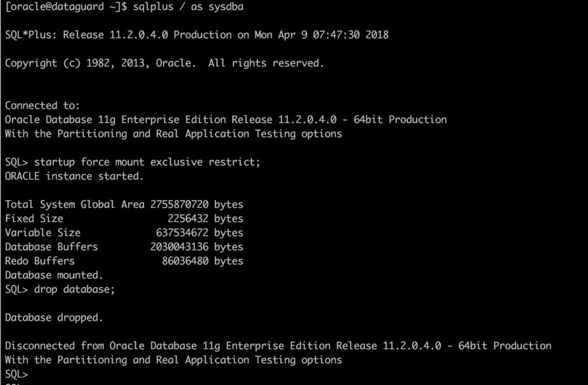Place cursor on "startup force mount exclusive restrict;" command
Image resolution: width=588 pixels, height=385 pixels.
click(147, 162)
